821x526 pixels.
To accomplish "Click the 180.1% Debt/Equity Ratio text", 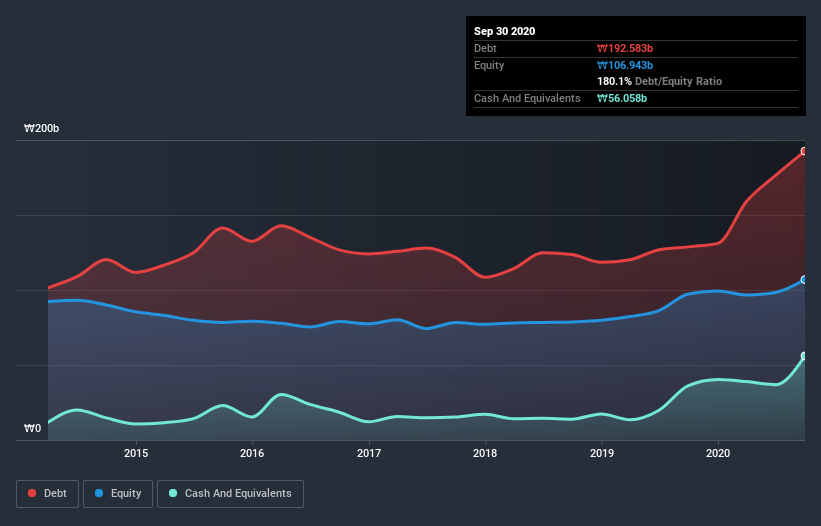I will (x=659, y=81).
